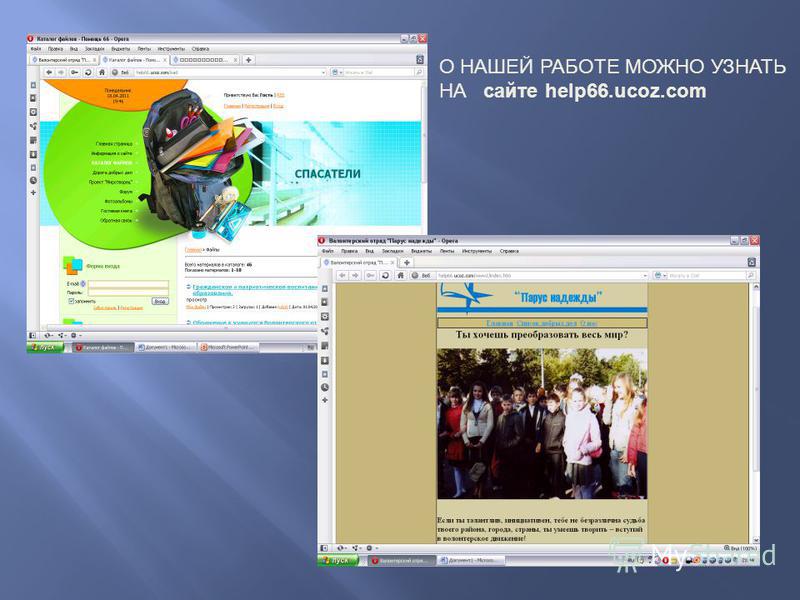Open closed-tabs trash in Каталог файлов window

[419, 60]
